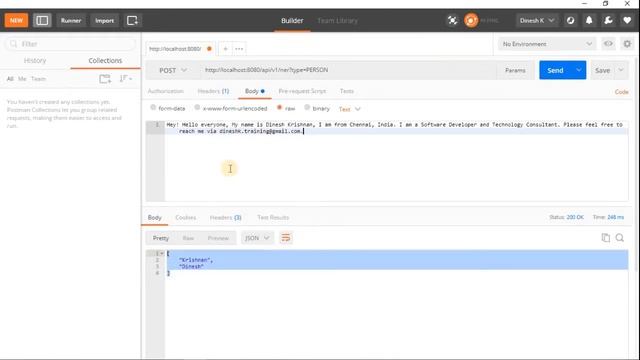Open the response Headers (3) tab

pos(225,218)
